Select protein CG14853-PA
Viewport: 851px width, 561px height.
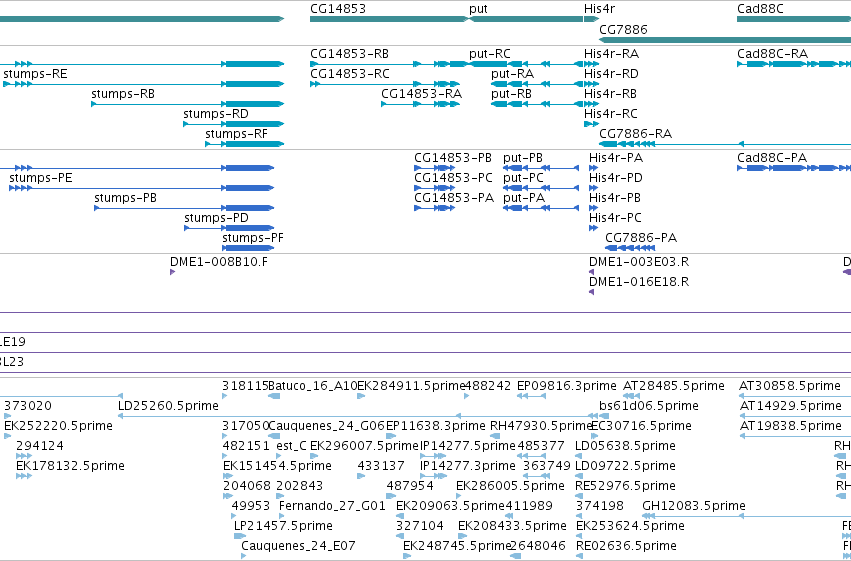(435, 208)
